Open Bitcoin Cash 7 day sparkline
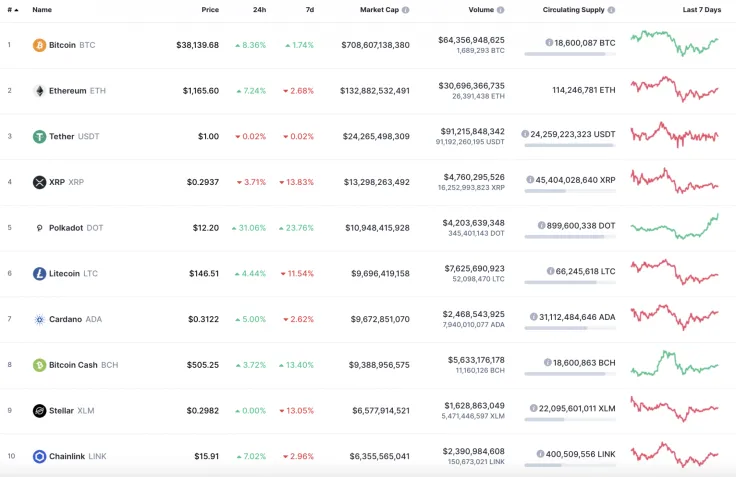 (675, 363)
